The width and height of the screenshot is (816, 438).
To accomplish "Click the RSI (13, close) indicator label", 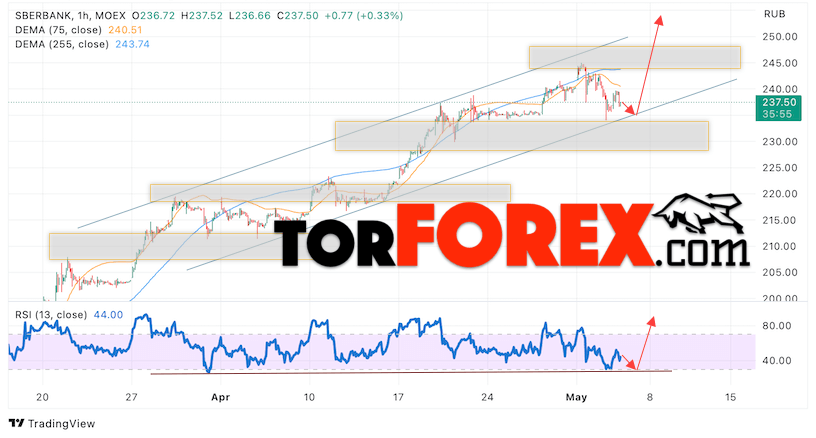I will (x=51, y=315).
